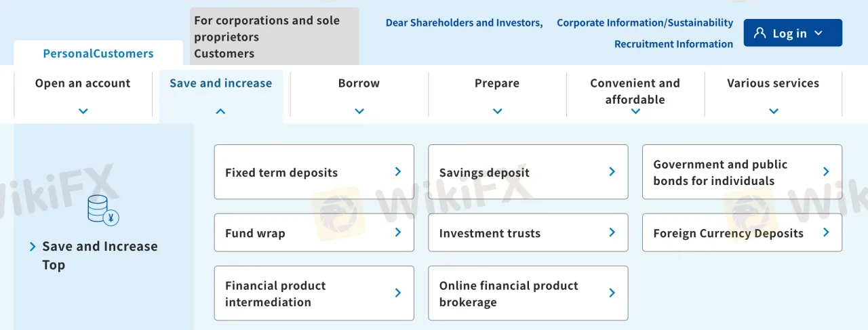Collapse the Save and increase menu

[x=220, y=111]
